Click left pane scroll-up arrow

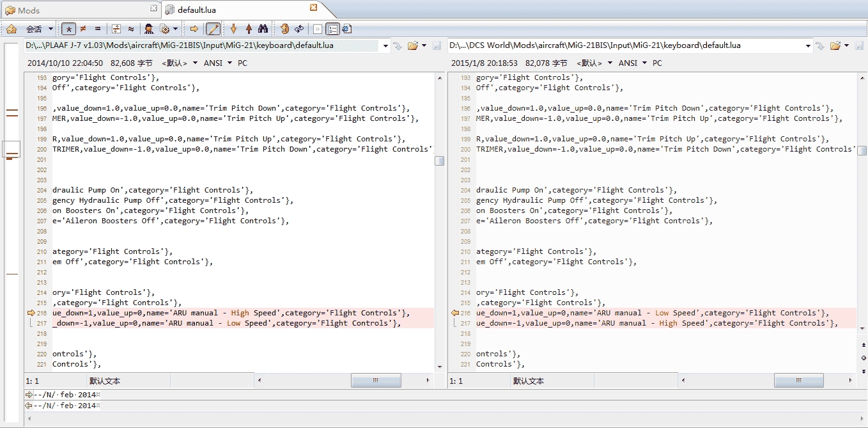[x=439, y=77]
